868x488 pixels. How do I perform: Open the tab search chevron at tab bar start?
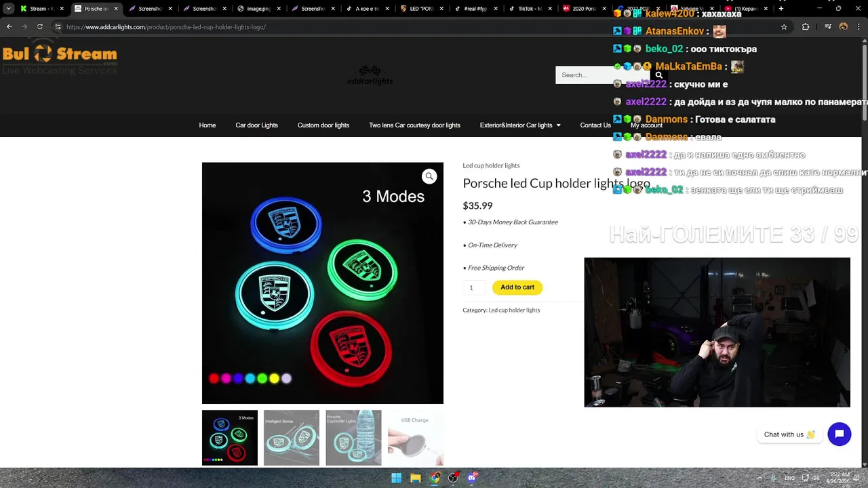(8, 9)
